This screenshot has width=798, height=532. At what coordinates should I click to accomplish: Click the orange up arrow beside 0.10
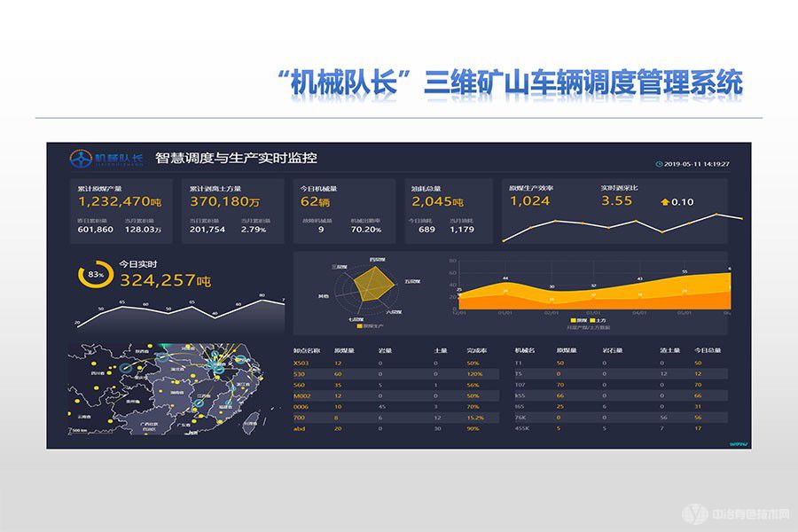665,202
